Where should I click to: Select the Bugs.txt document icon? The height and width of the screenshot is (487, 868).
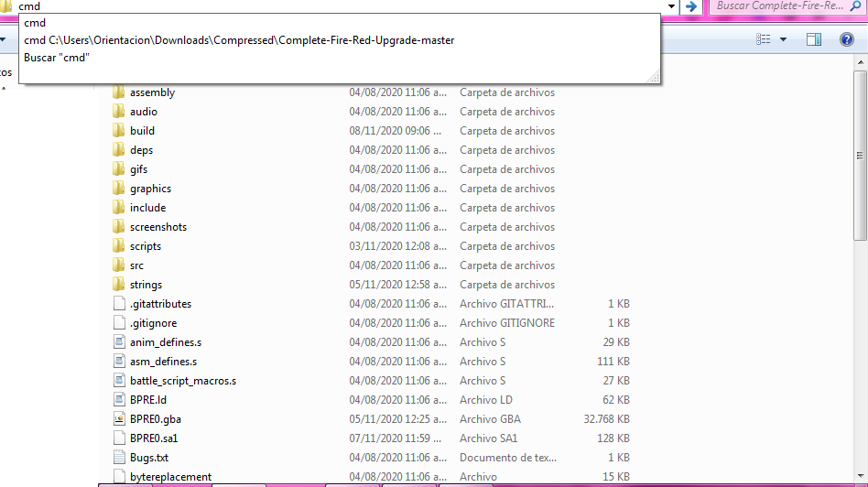pos(118,458)
